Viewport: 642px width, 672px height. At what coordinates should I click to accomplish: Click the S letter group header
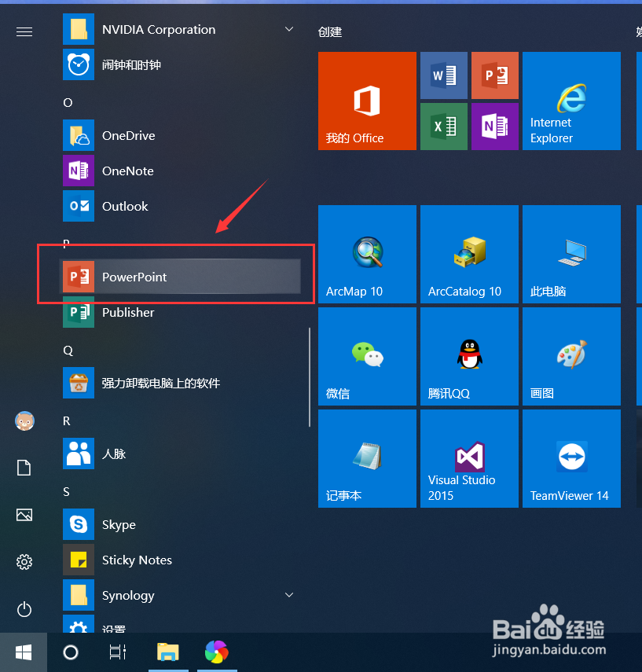pos(66,491)
